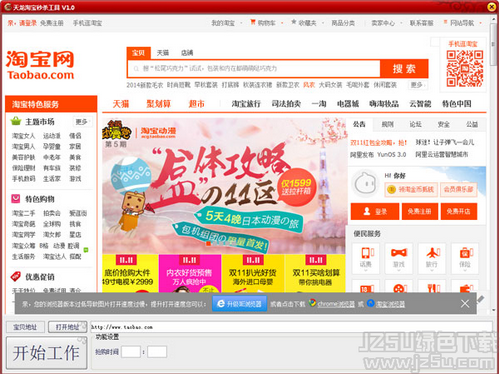Click the orange 搜索 button
The width and height of the screenshot is (500, 374).
click(404, 69)
